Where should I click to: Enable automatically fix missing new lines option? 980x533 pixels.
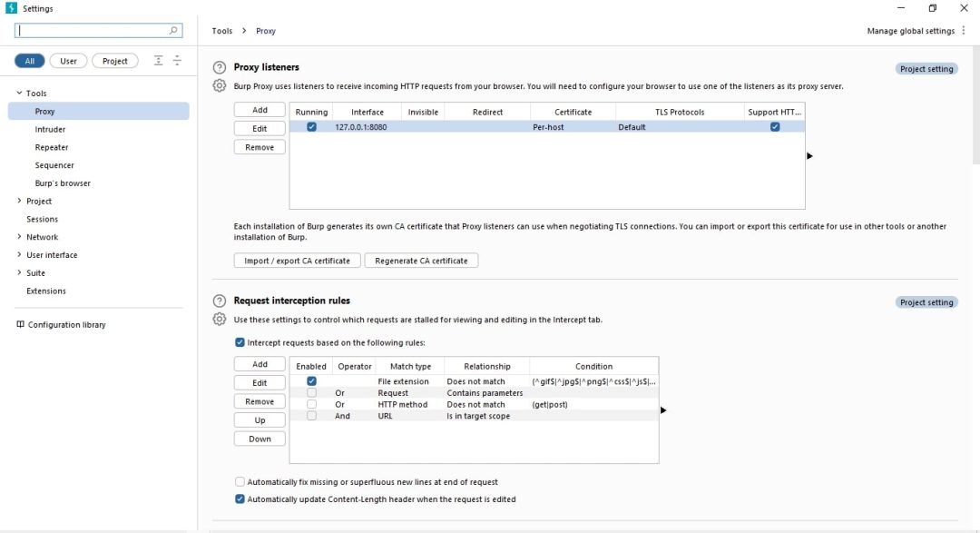coord(240,482)
